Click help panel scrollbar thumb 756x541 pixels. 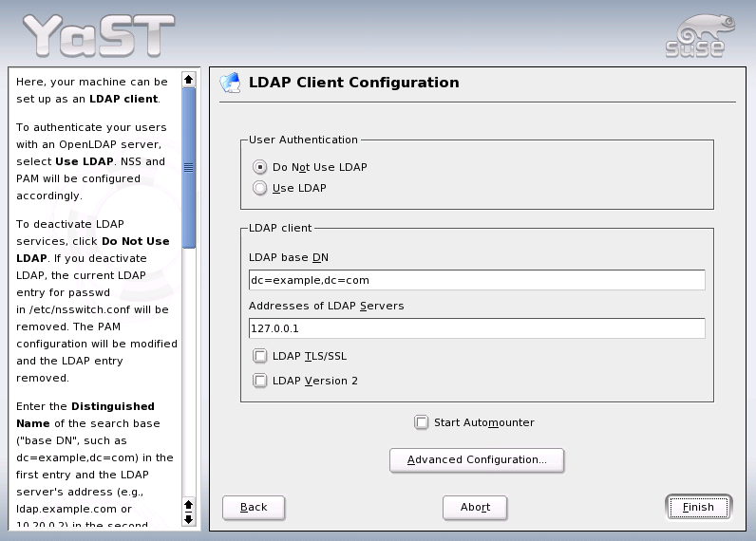click(188, 168)
